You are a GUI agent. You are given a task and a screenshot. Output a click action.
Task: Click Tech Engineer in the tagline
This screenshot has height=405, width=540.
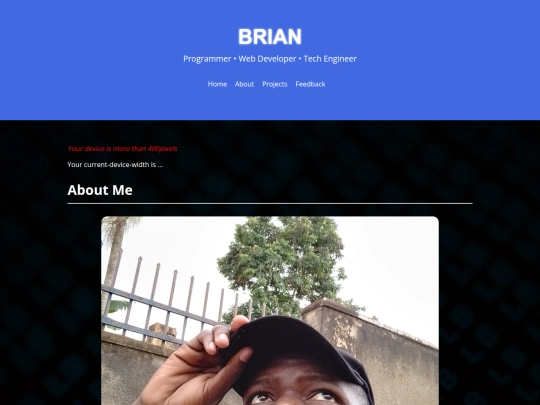pyautogui.click(x=330, y=59)
